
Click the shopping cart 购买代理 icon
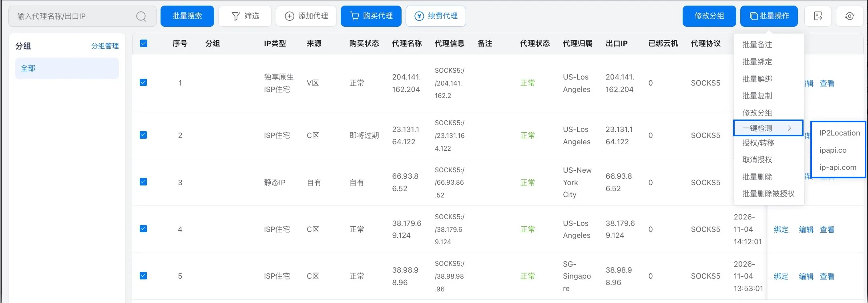pyautogui.click(x=354, y=16)
